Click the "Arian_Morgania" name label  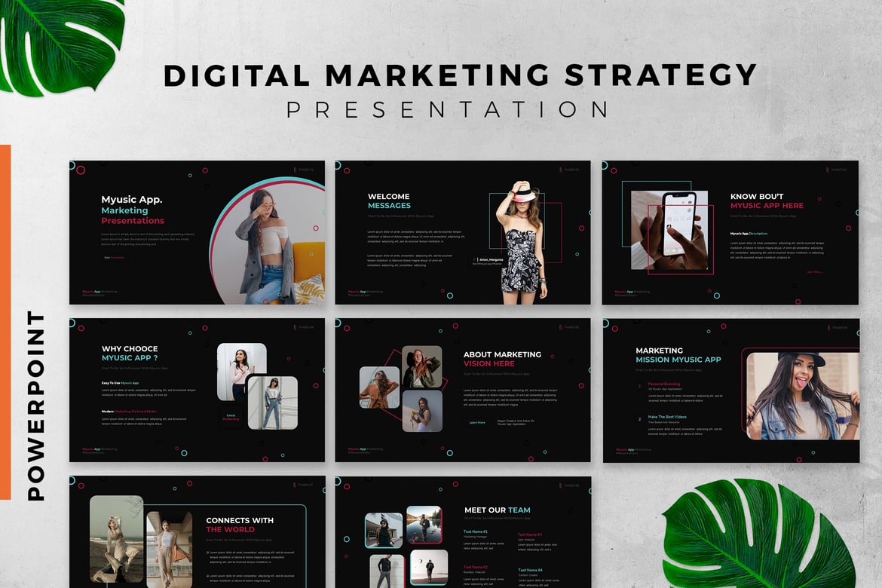pos(491,260)
